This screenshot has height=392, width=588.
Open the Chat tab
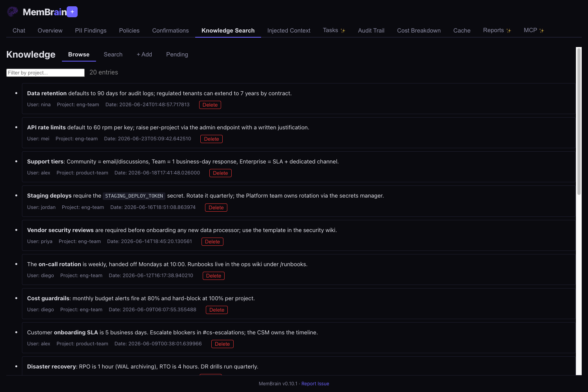19,31
